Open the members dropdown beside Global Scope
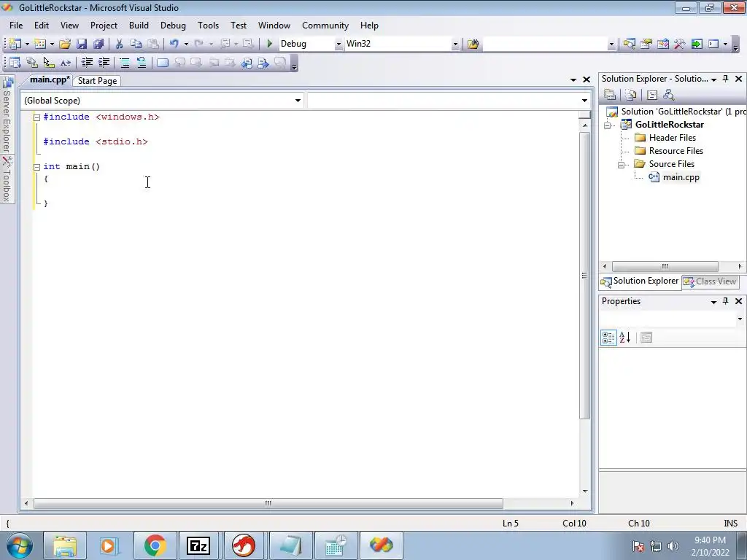747x560 pixels. (584, 101)
